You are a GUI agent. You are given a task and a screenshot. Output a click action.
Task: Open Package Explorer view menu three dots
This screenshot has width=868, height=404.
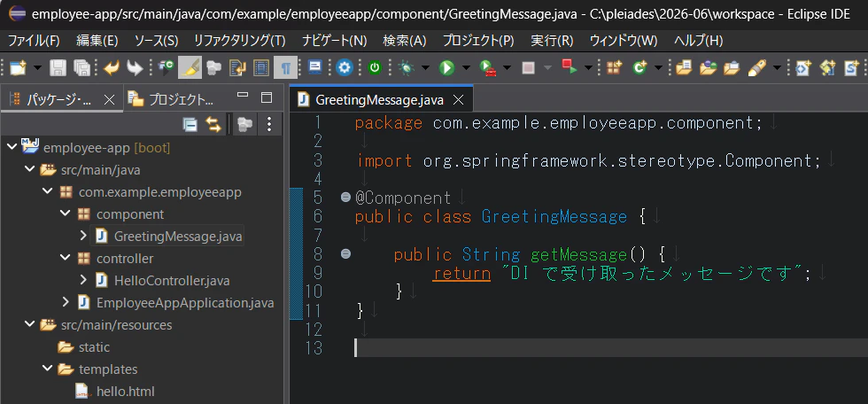point(269,125)
